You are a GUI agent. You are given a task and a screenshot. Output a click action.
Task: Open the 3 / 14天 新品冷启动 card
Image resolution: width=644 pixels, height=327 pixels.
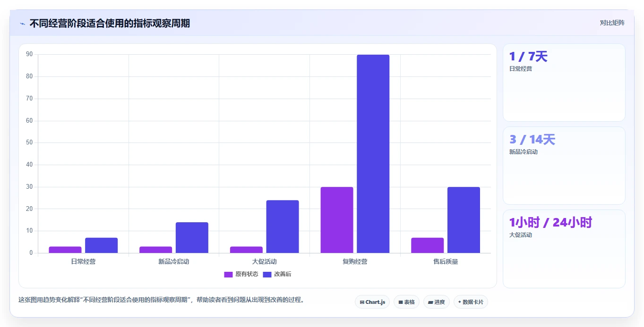(x=564, y=166)
